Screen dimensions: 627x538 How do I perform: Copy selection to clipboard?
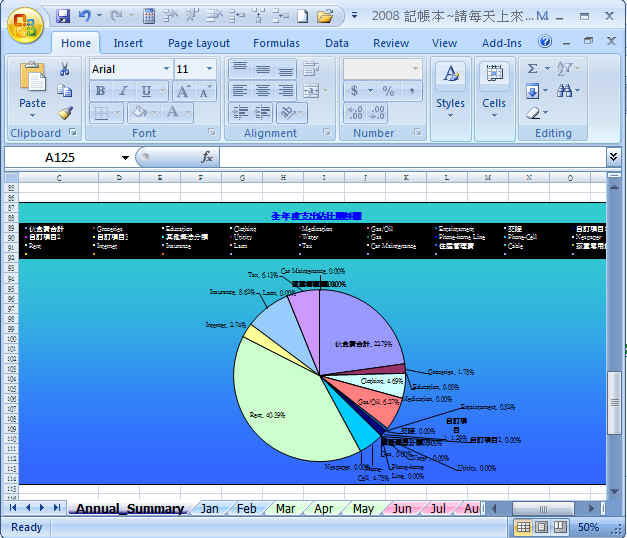[64, 91]
